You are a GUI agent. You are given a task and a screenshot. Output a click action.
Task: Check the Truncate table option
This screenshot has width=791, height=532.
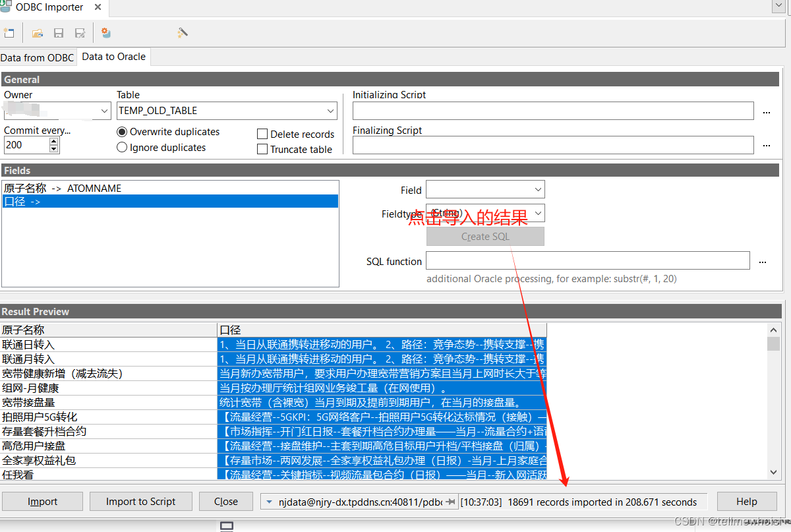click(262, 149)
